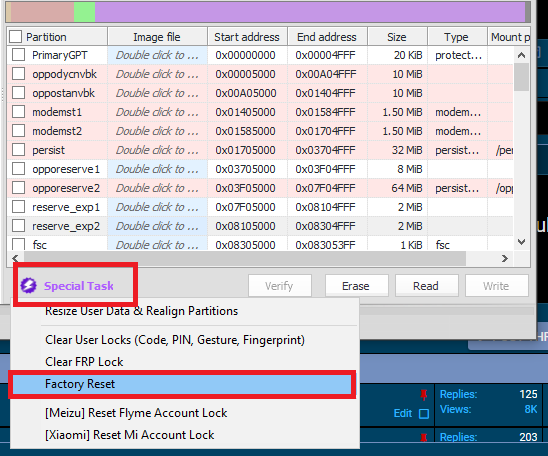This screenshot has width=548, height=456.
Task: Select the oppodycnvbk partition name
Action: [x=65, y=74]
